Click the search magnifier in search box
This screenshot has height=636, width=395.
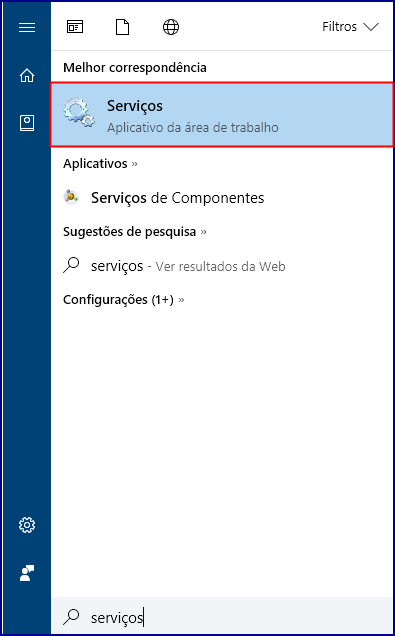(71, 617)
